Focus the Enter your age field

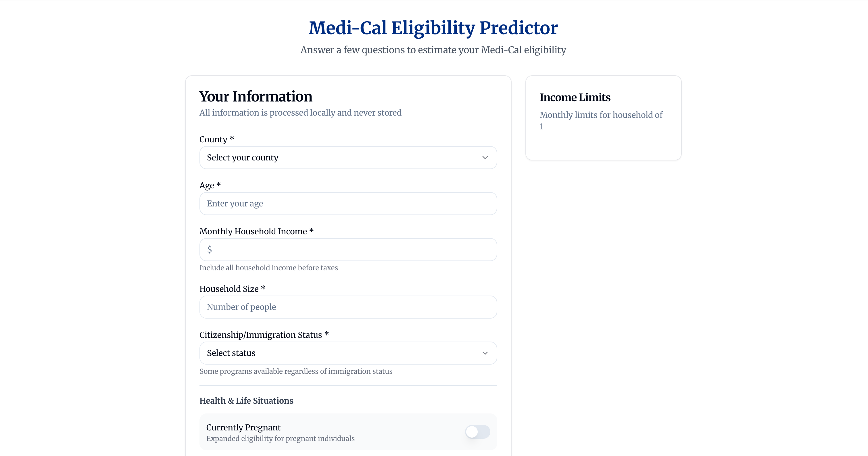point(348,204)
